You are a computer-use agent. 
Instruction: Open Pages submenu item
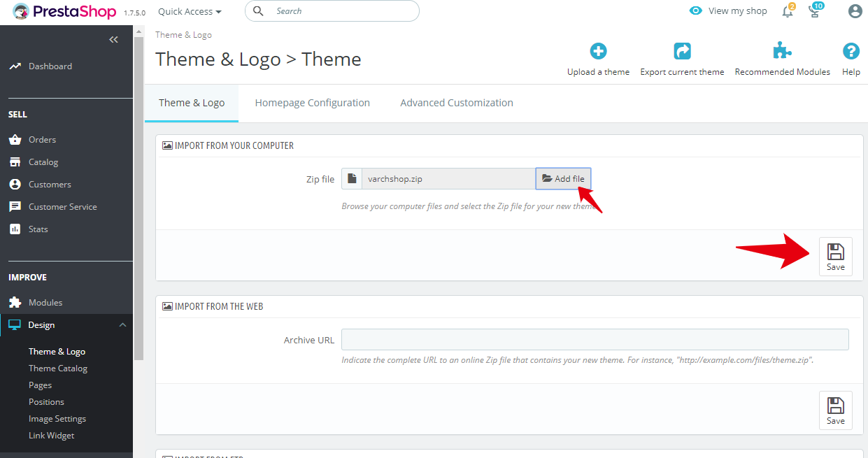point(40,385)
